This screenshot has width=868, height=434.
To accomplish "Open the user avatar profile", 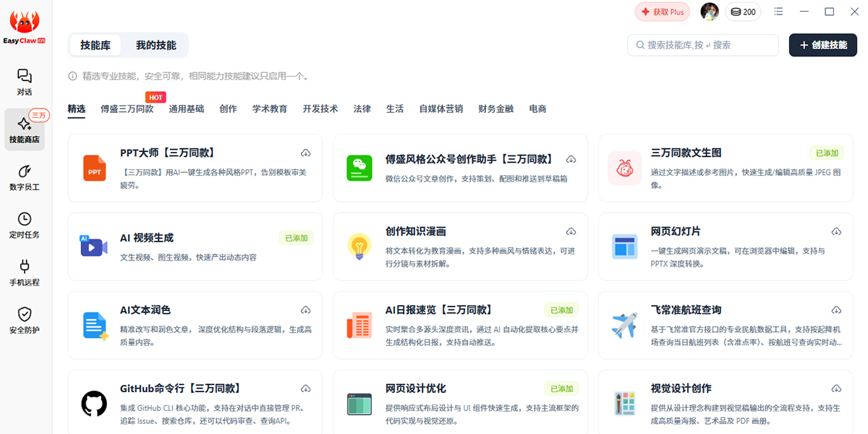I will (x=710, y=12).
